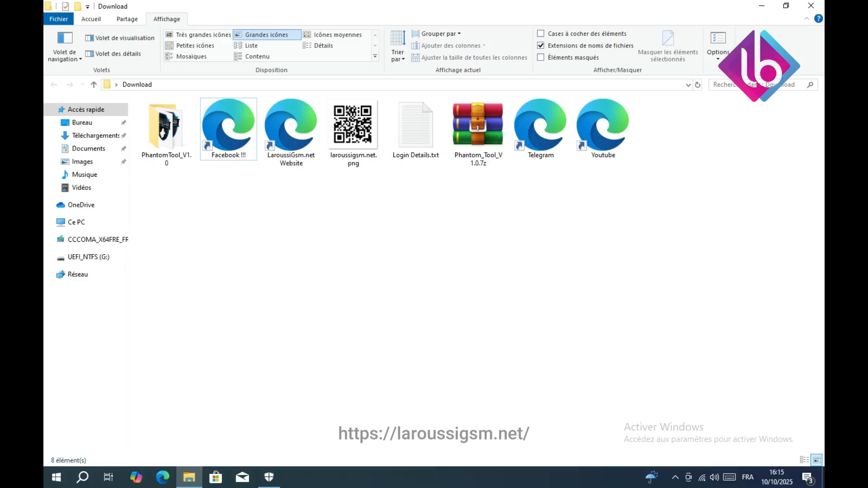
Task: Switch to Mosaïques view
Action: tap(186, 56)
